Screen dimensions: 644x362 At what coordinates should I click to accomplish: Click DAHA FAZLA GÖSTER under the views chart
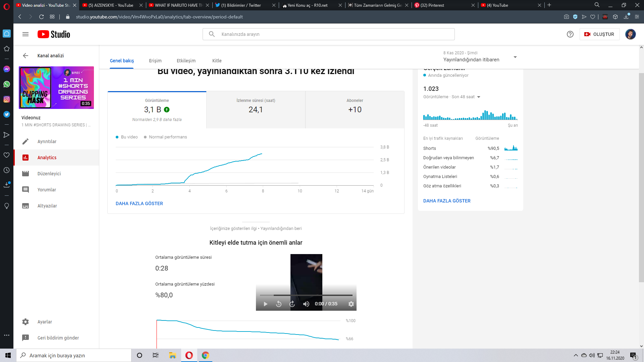coord(139,203)
